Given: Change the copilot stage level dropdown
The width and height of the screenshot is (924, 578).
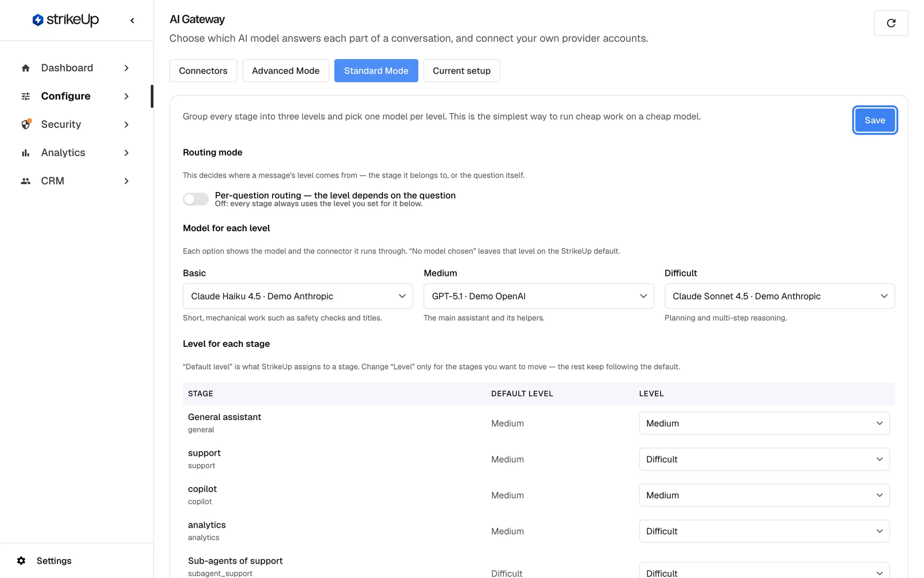Looking at the screenshot, I should pos(764,495).
